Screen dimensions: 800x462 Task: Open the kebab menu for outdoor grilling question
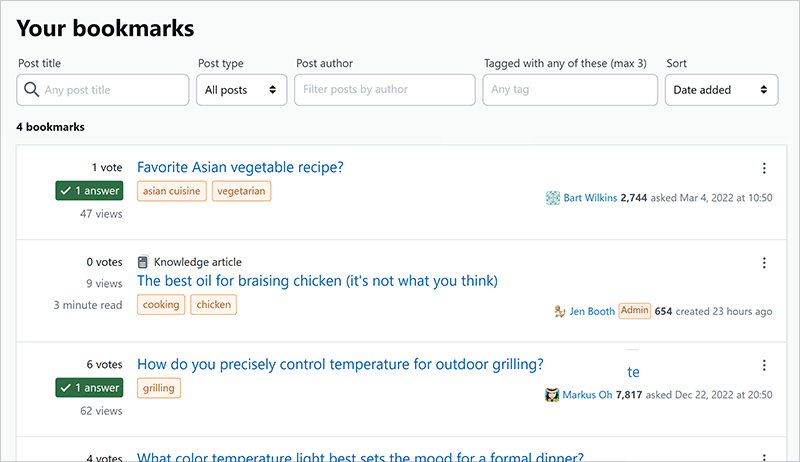764,365
